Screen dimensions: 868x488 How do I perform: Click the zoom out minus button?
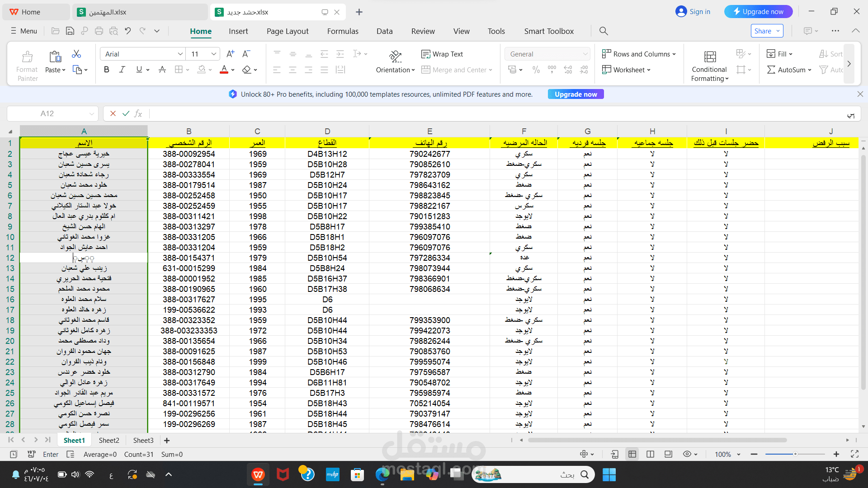pyautogui.click(x=754, y=454)
